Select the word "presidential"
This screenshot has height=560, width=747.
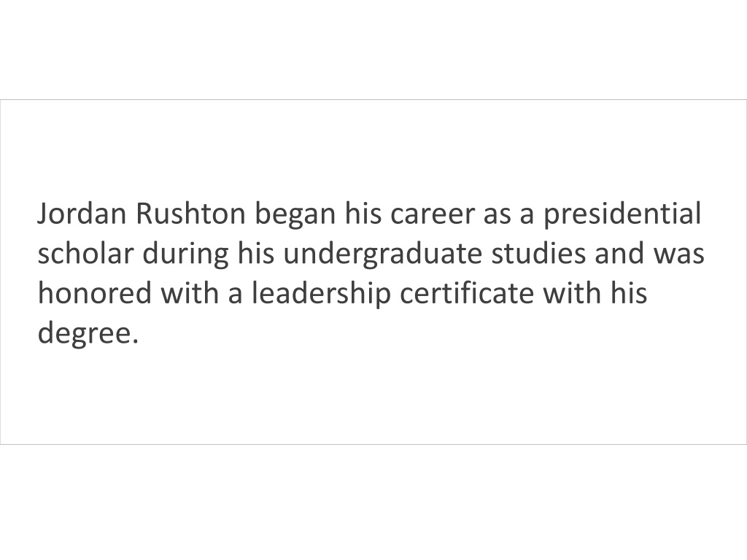click(x=622, y=215)
